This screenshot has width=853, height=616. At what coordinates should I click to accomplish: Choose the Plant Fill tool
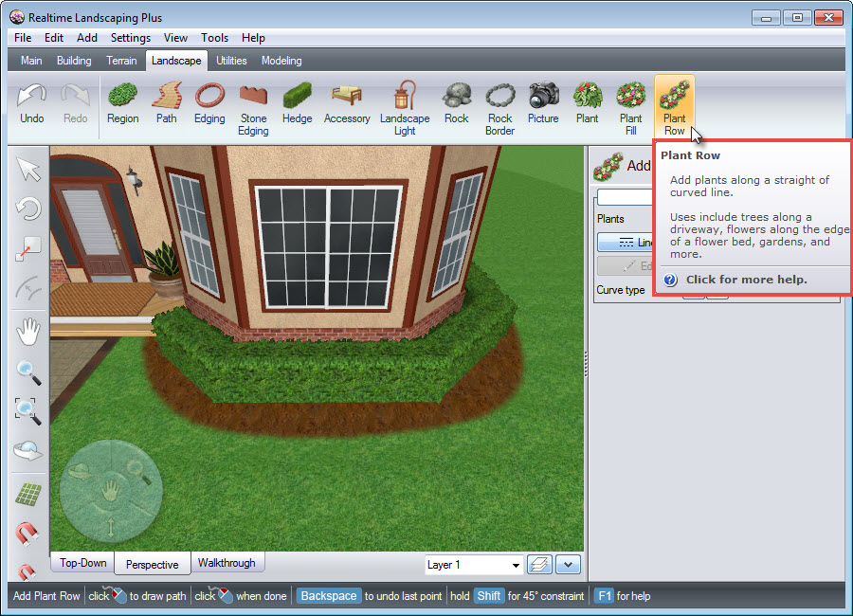pos(630,109)
